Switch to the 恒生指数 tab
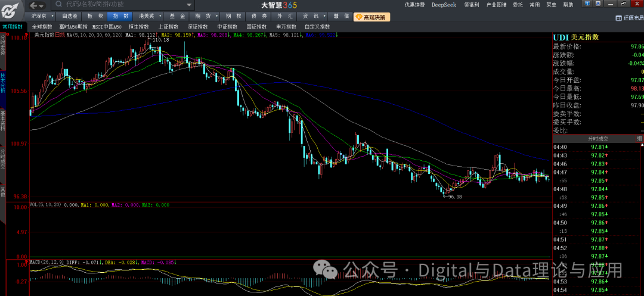 click(x=138, y=27)
